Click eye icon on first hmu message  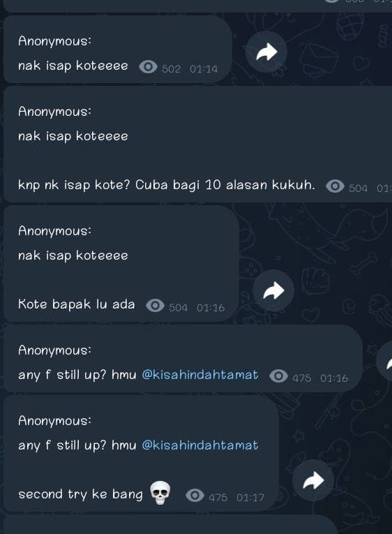[278, 376]
